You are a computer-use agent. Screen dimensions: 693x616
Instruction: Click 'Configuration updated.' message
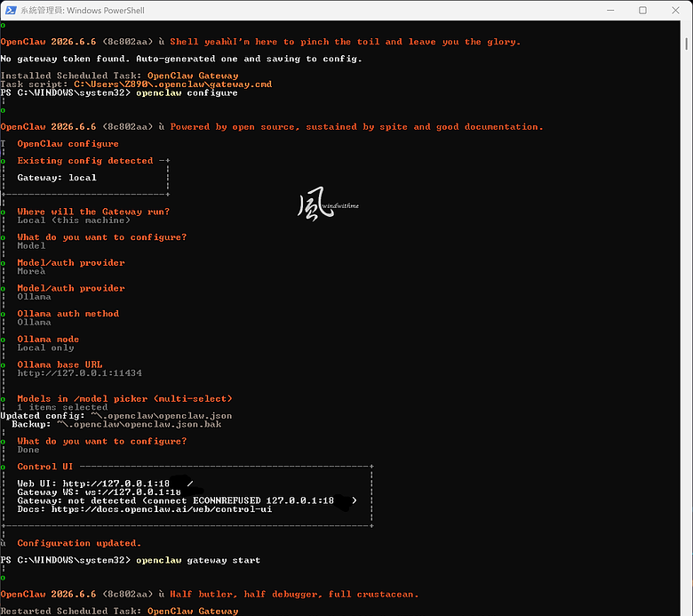(x=79, y=543)
